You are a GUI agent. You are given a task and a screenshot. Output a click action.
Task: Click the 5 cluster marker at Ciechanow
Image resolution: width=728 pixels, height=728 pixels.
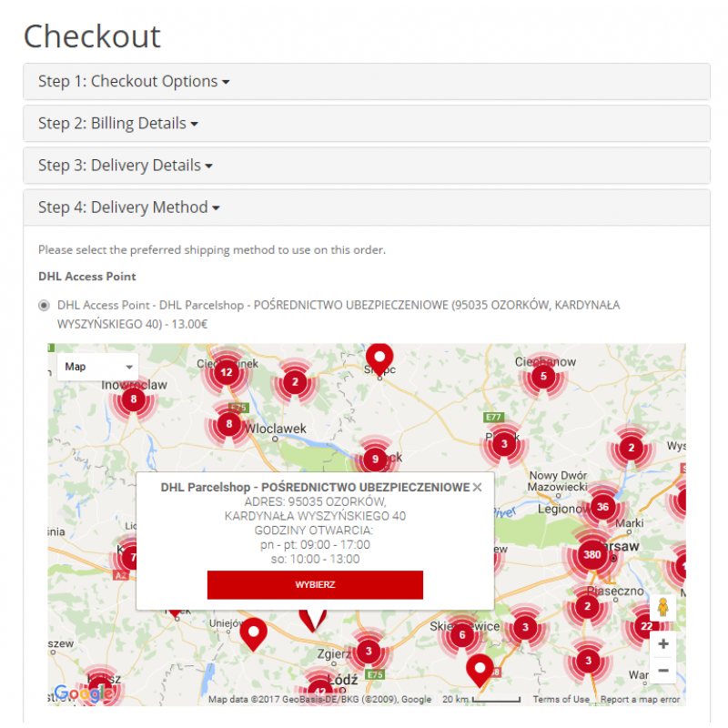(x=543, y=376)
